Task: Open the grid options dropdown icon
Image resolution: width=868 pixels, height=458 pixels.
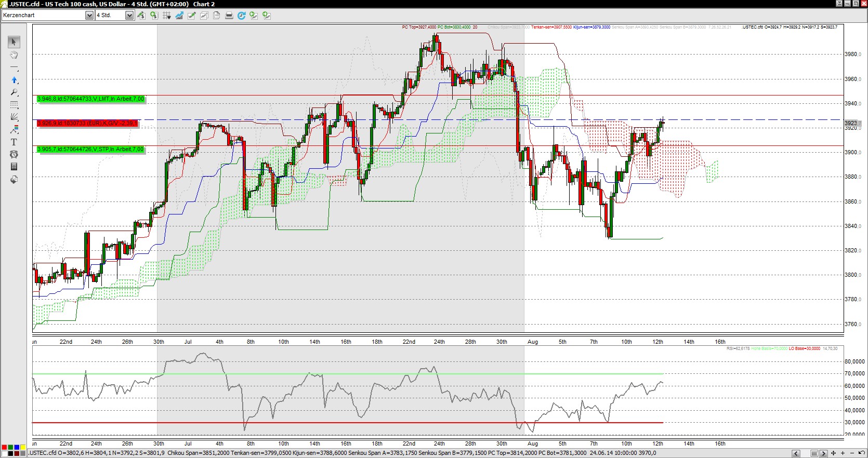Action: click(167, 16)
